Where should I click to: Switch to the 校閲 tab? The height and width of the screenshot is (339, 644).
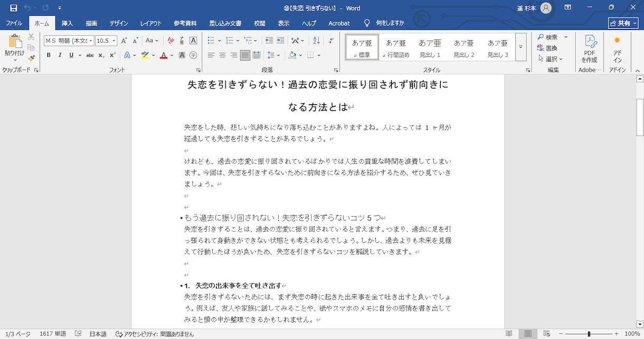tap(259, 23)
